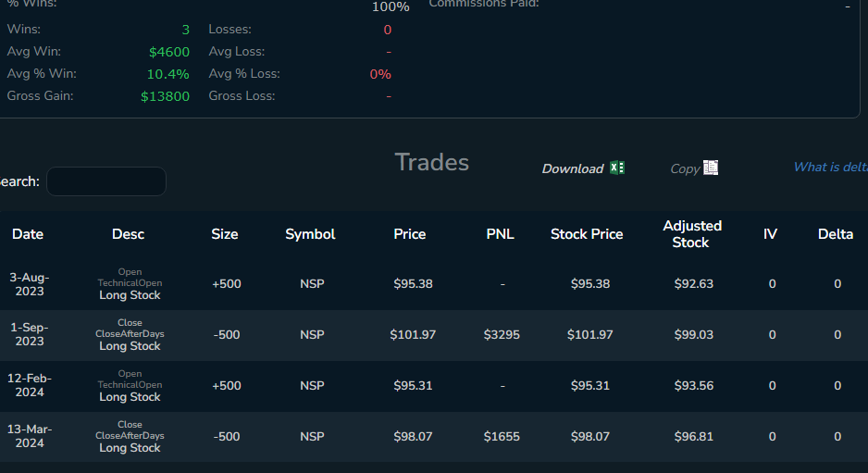Sort trades by the PNL column header
The height and width of the screenshot is (473, 868).
pyautogui.click(x=501, y=234)
